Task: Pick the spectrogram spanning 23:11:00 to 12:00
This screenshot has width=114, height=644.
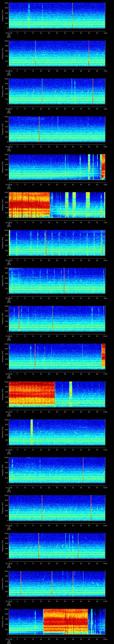Action: click(x=57, y=394)
